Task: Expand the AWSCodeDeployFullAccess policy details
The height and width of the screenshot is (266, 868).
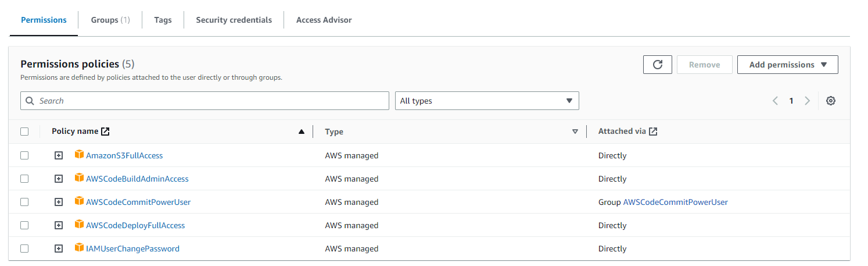Action: coord(59,225)
